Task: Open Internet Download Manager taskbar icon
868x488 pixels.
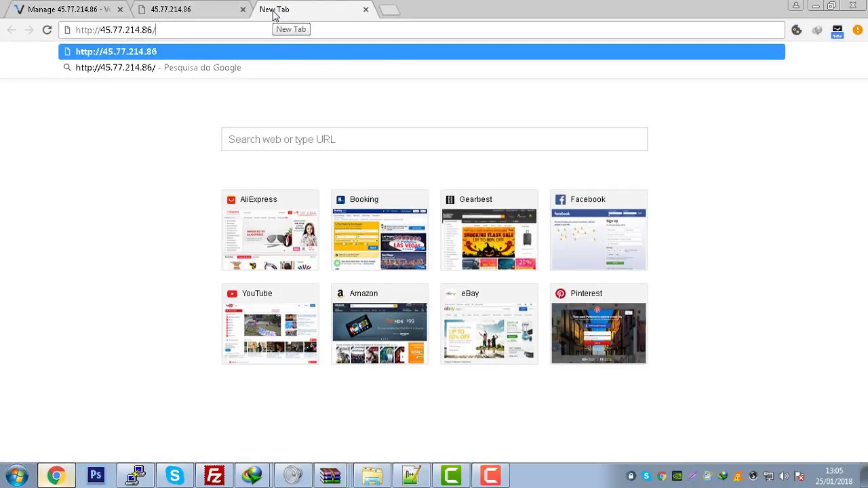Action: coord(253,476)
